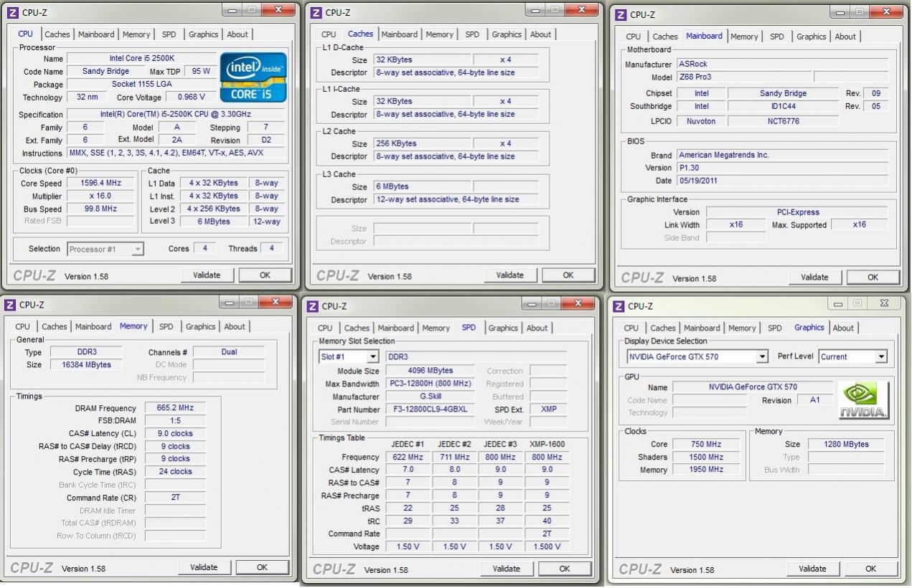Screen dimensions: 912x588
Task: Click the Intel Core i5 2500K name field
Action: (x=141, y=59)
